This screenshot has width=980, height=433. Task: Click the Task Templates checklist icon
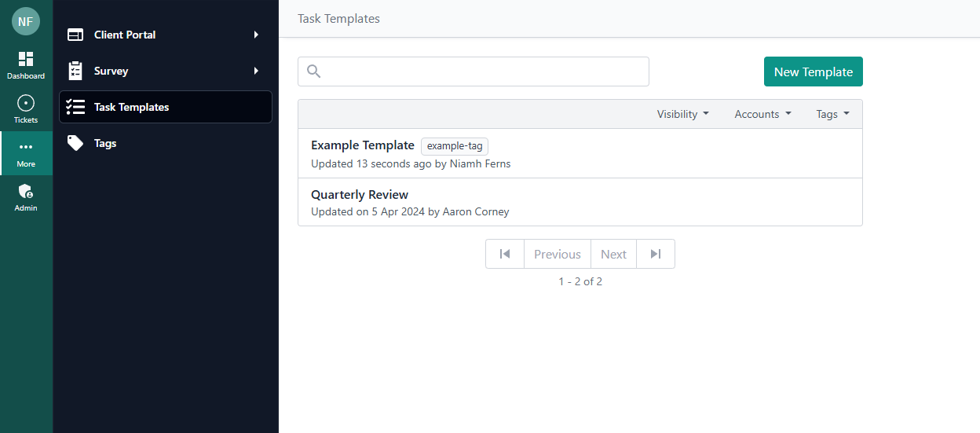[x=75, y=107]
